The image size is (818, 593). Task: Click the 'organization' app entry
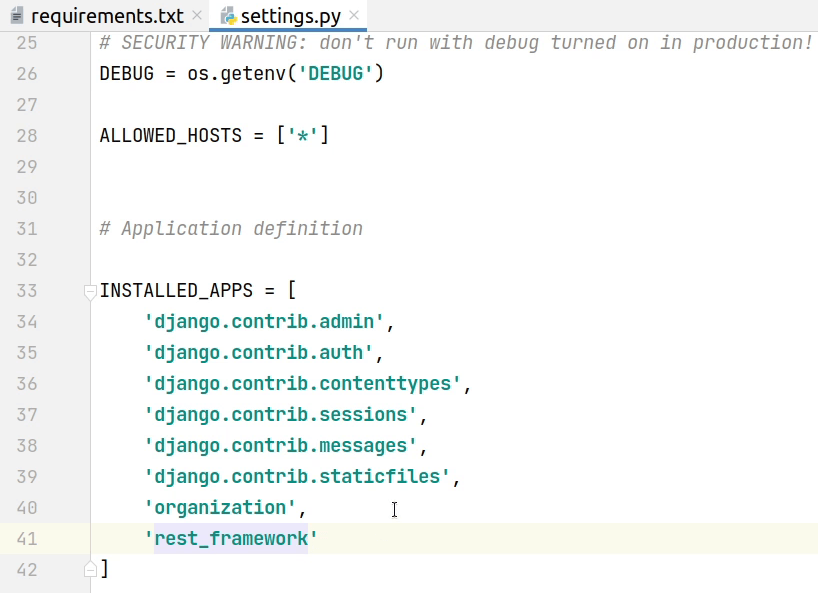coord(220,508)
